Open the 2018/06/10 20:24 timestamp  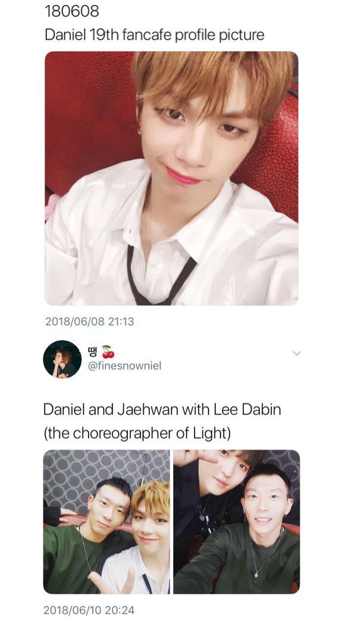pyautogui.click(x=89, y=610)
